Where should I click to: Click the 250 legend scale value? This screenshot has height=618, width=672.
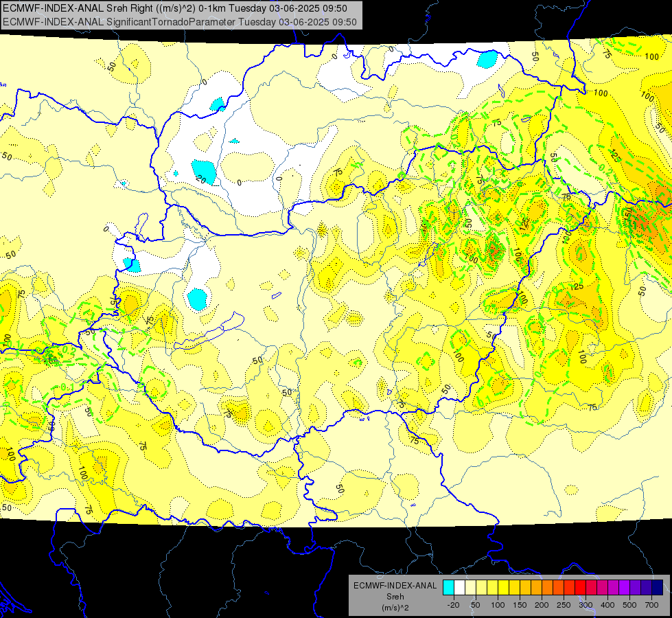coord(564,605)
